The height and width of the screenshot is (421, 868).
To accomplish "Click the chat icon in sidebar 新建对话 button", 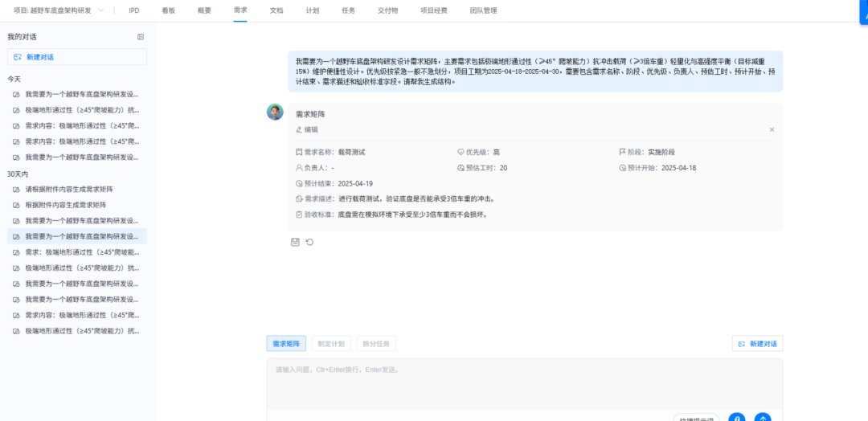I will [17, 57].
